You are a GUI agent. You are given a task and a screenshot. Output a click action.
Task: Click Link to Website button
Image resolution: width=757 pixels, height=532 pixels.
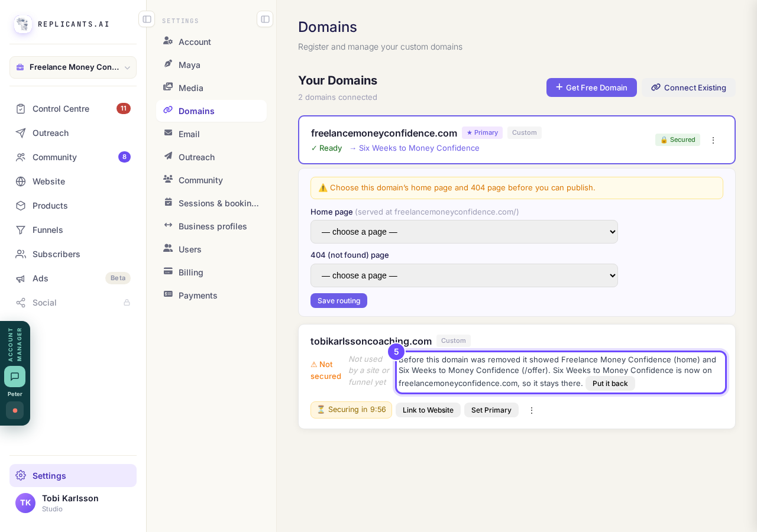428,410
